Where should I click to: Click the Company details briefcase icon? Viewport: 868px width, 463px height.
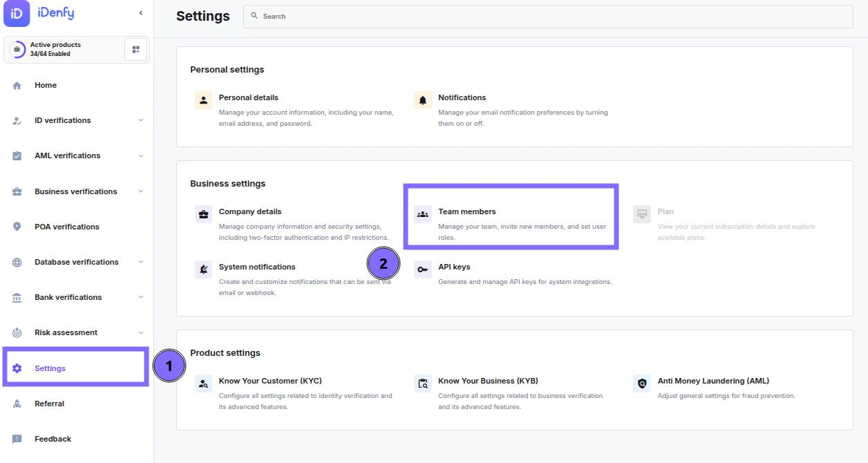coord(203,214)
